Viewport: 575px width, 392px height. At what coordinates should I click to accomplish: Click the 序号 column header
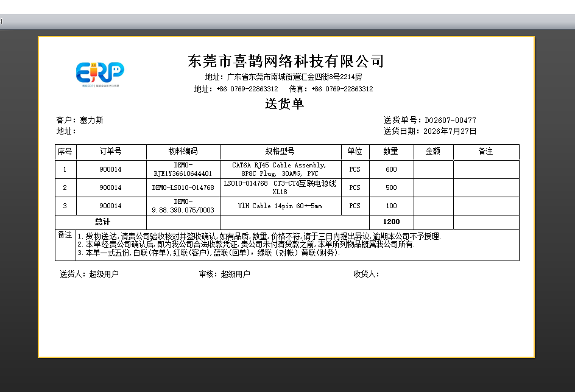point(65,152)
